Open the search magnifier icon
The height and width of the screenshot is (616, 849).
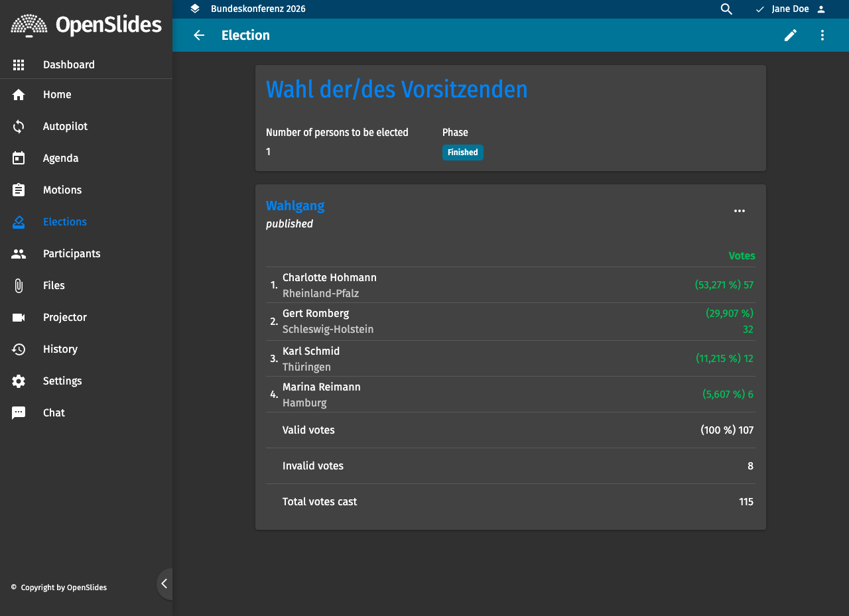point(727,9)
